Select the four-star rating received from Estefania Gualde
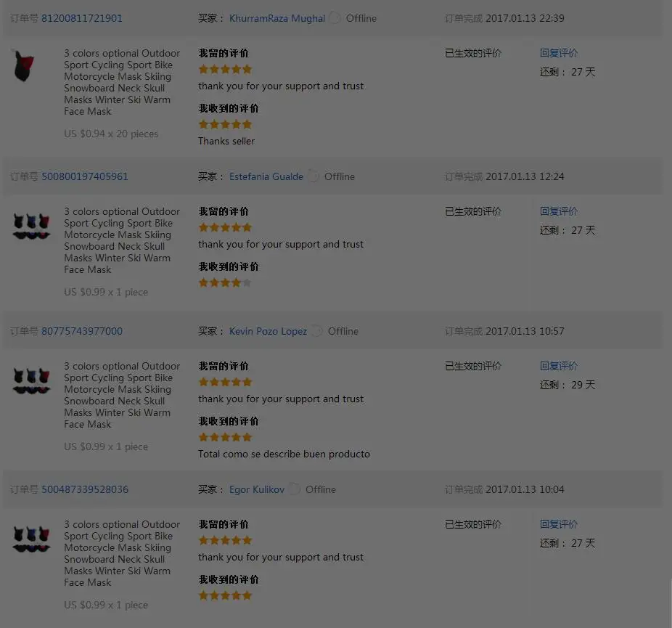The width and height of the screenshot is (672, 628). pos(225,283)
